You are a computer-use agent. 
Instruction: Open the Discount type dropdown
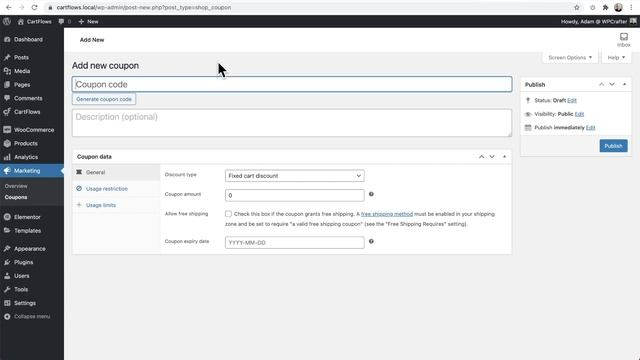click(x=294, y=176)
